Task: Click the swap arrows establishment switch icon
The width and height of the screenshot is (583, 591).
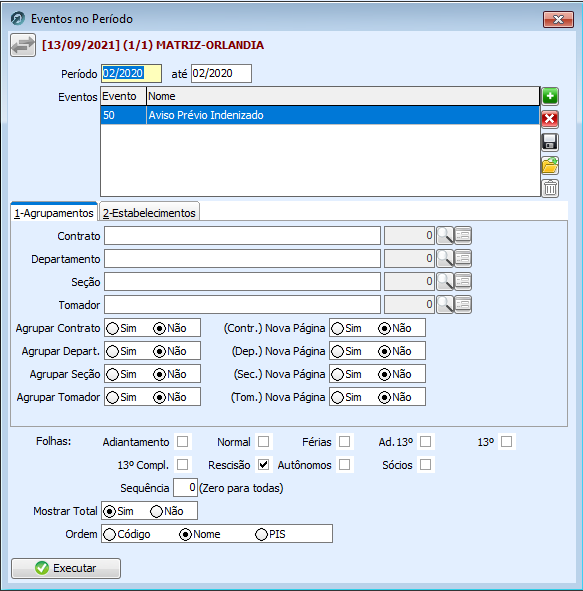Action: [23, 45]
